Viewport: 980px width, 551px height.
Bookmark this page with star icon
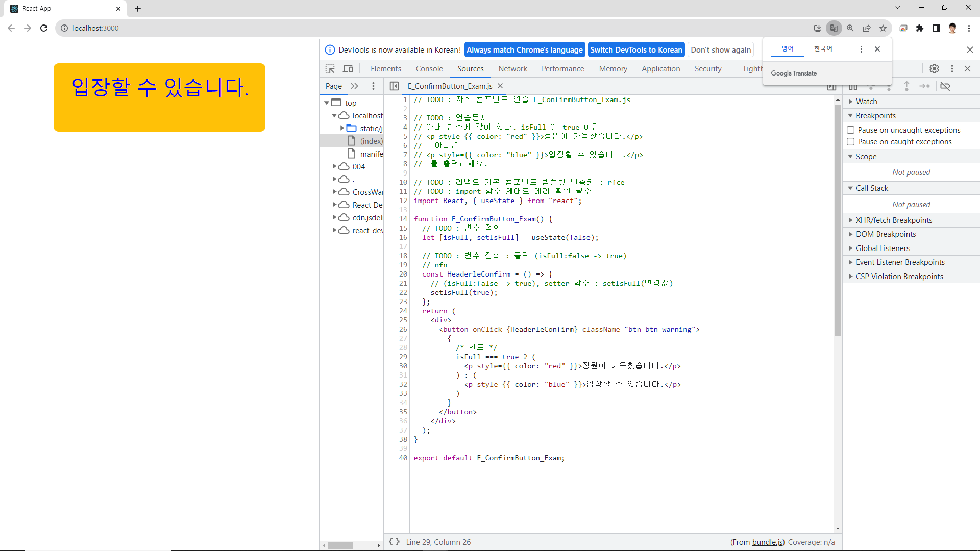(x=883, y=28)
